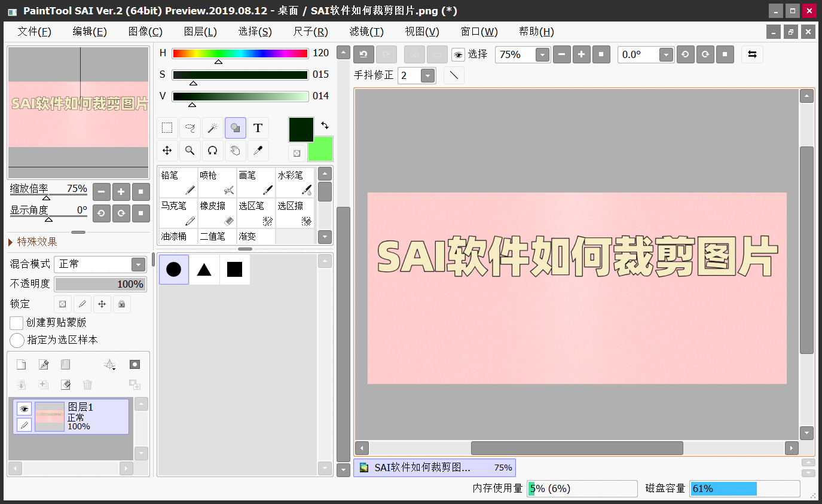The height and width of the screenshot is (504, 822).
Task: Click the H hue slider bar
Action: (x=240, y=53)
